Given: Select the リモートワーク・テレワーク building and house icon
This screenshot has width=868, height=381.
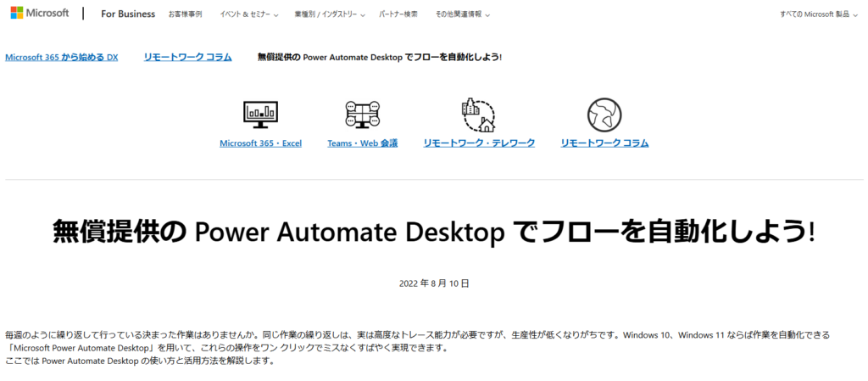Looking at the screenshot, I should (479, 115).
